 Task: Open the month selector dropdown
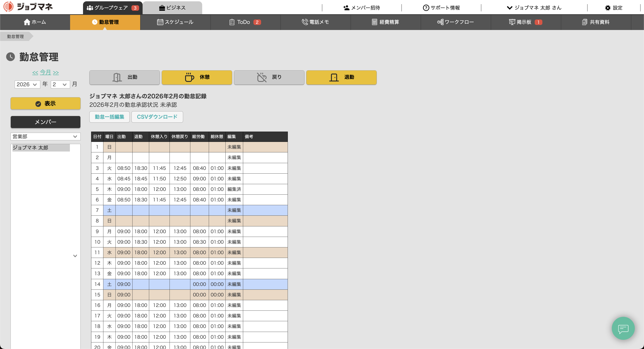60,85
